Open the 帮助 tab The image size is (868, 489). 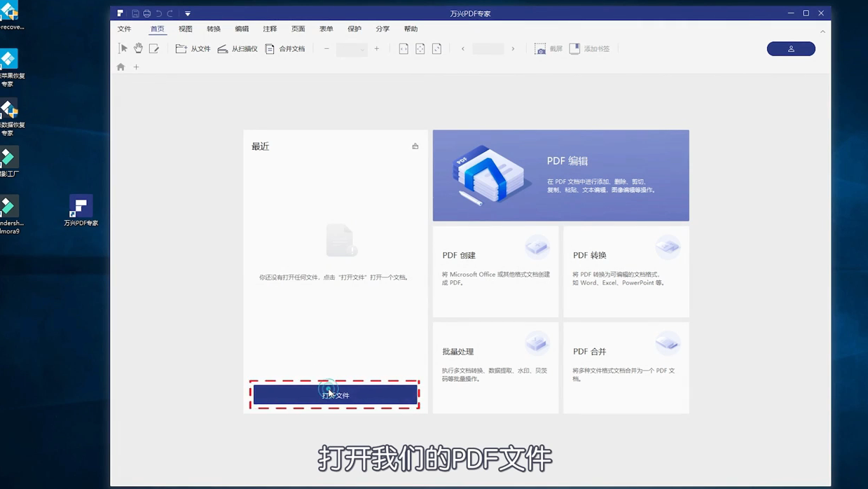coord(411,29)
